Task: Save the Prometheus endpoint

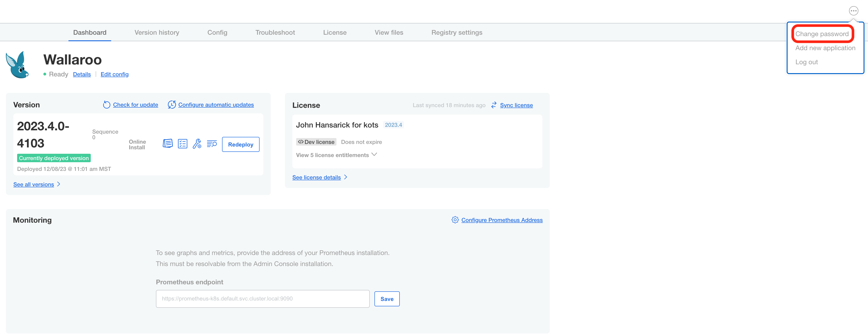Action: pos(386,299)
